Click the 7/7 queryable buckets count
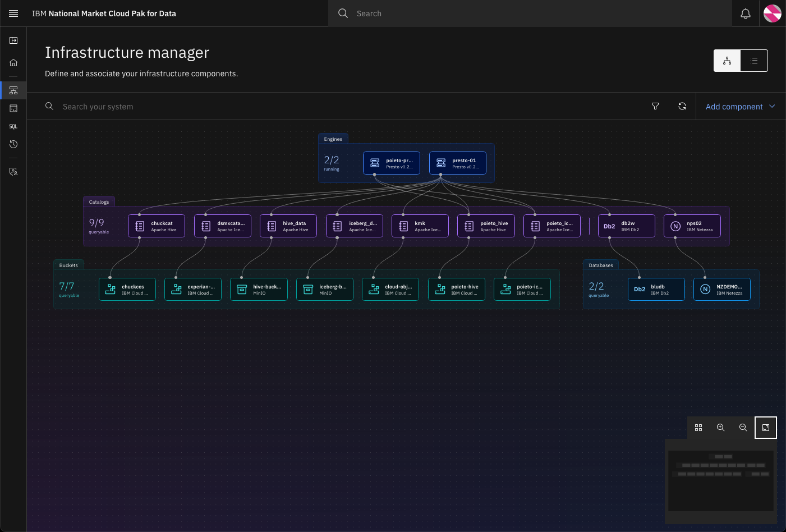 click(68, 289)
